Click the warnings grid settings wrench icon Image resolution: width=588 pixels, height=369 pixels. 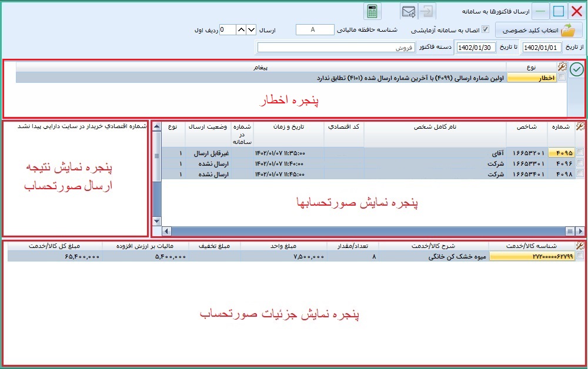(x=562, y=67)
